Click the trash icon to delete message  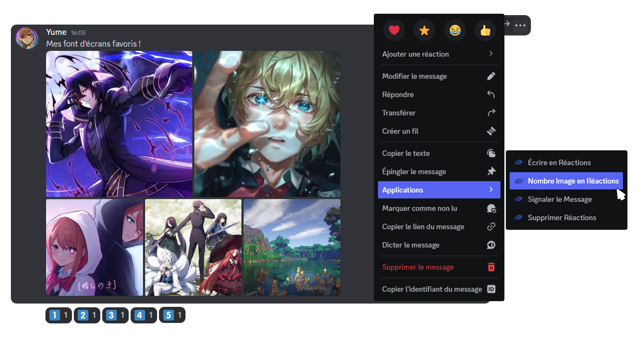[x=491, y=267]
